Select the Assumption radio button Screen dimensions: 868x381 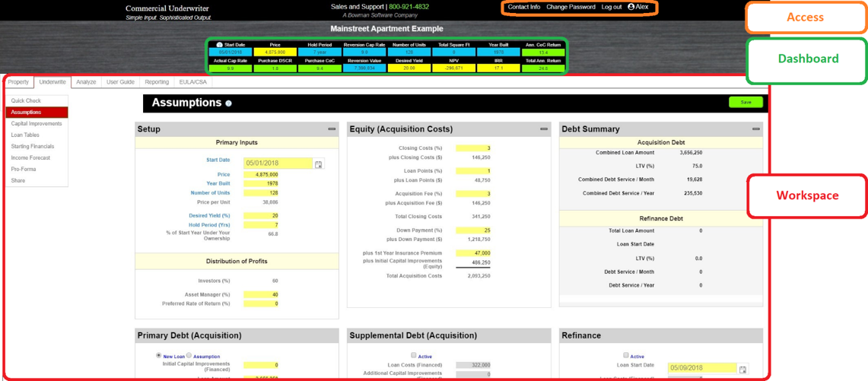189,355
